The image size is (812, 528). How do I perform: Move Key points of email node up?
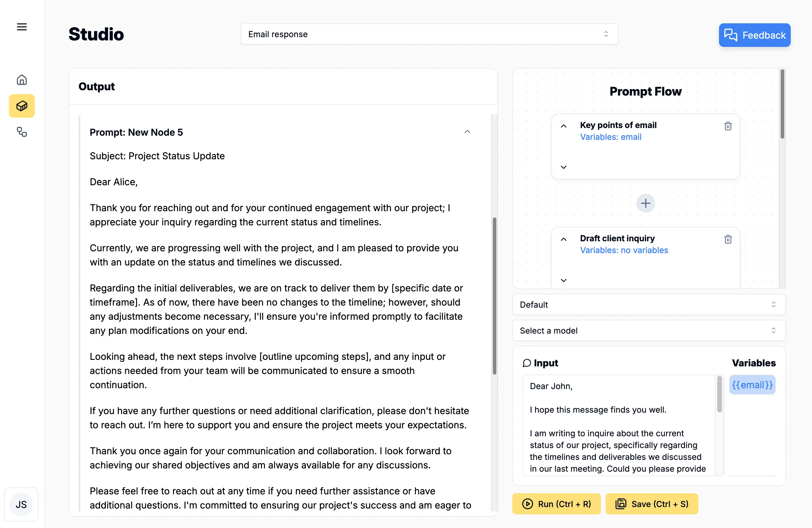tap(564, 126)
